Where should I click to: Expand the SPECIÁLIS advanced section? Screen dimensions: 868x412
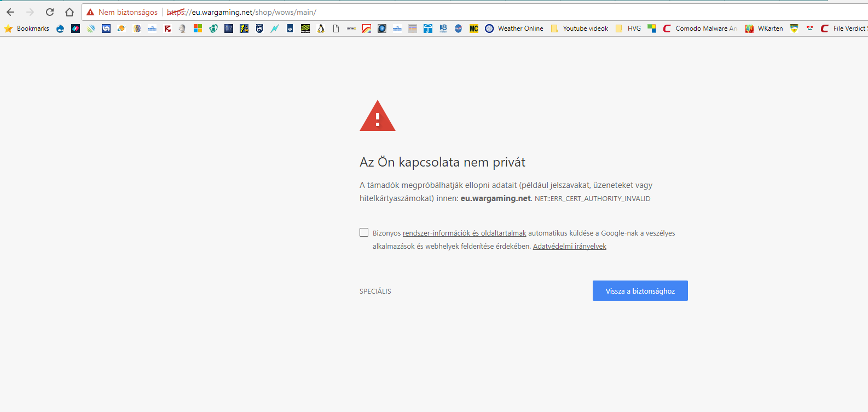click(375, 291)
